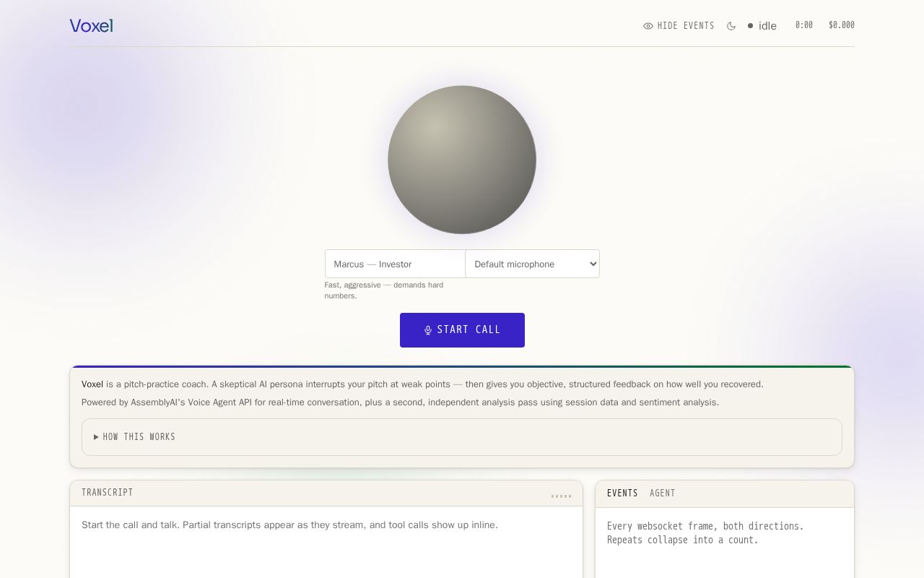924x578 pixels.
Task: Switch to the Events tab
Action: pos(622,493)
